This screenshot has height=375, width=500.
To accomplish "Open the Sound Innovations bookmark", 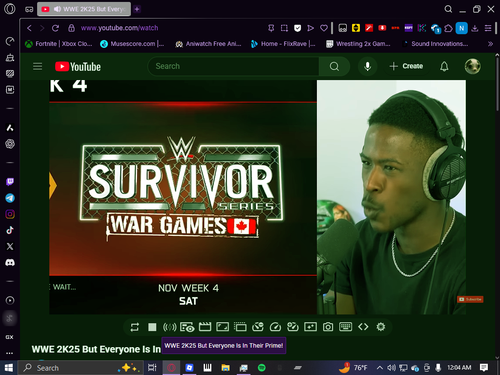I will 435,44.
